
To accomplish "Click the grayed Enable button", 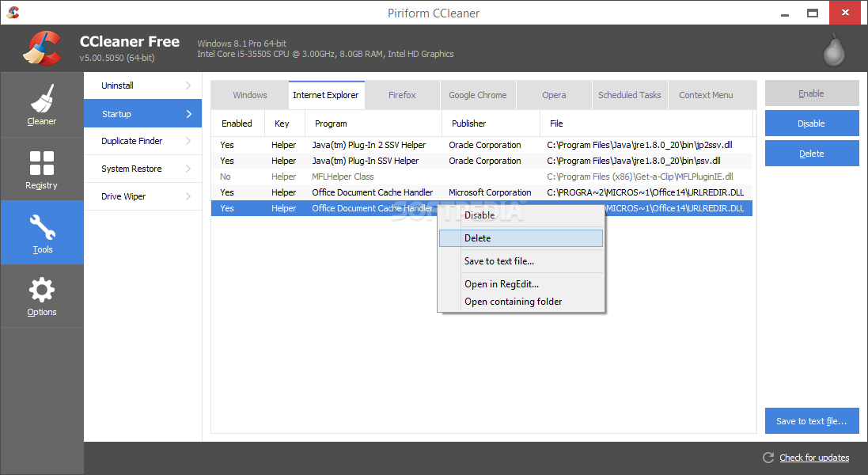I will (812, 93).
